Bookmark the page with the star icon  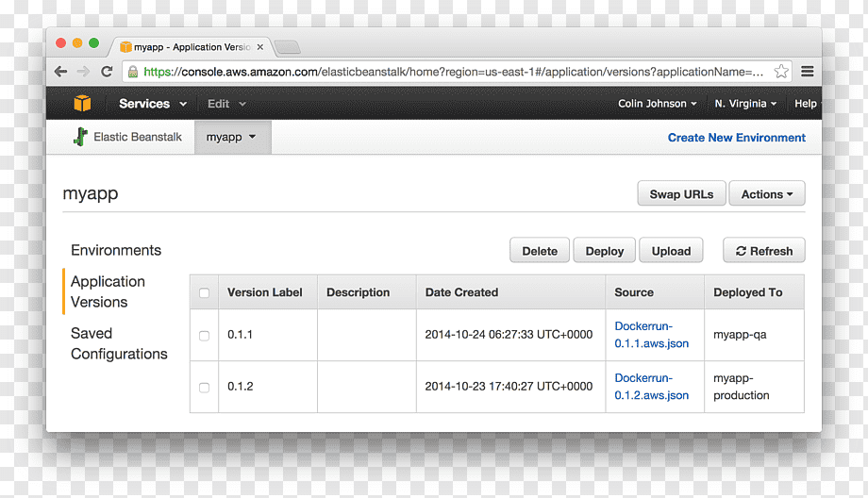click(781, 72)
